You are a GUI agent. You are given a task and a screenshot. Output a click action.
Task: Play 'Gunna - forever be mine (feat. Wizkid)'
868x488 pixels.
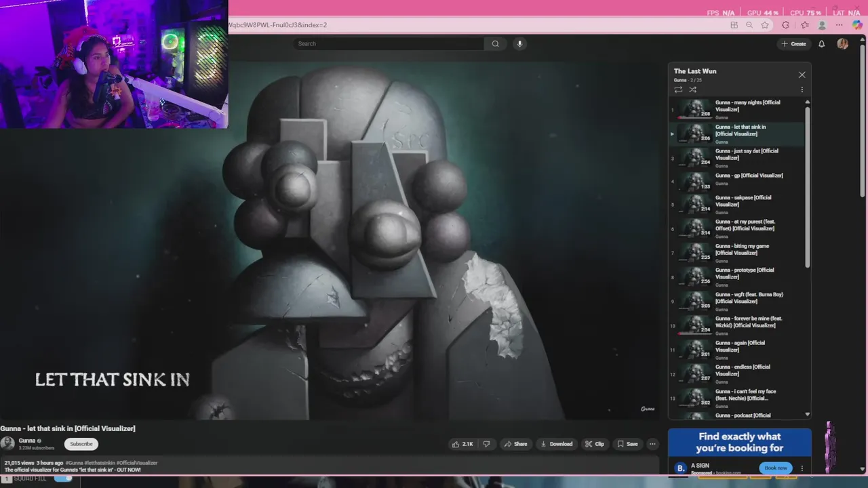[x=738, y=325]
